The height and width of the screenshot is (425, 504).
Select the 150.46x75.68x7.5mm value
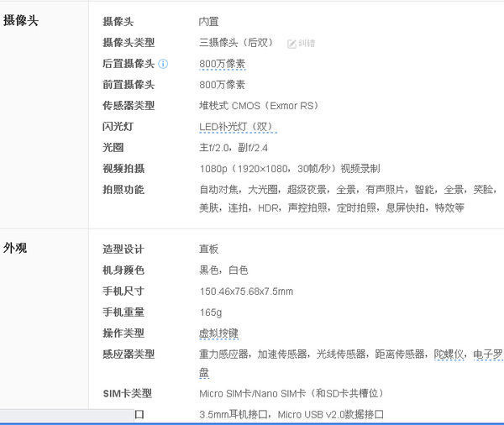pyautogui.click(x=246, y=291)
